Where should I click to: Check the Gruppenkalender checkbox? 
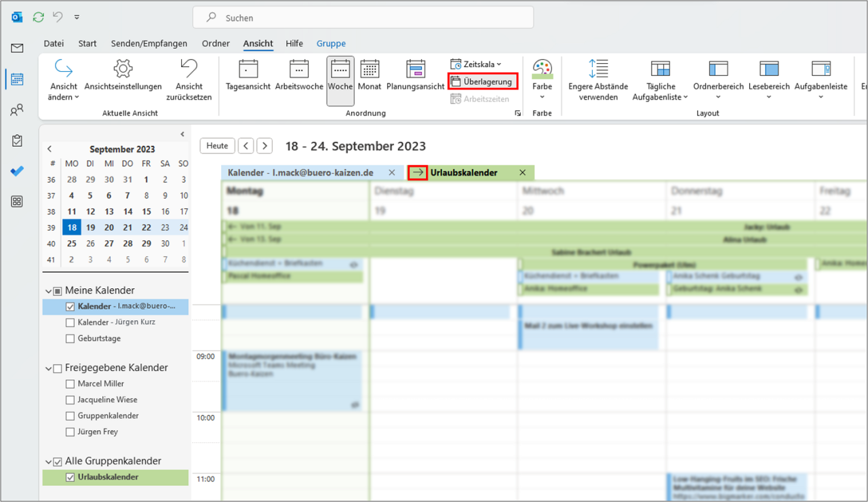click(71, 416)
